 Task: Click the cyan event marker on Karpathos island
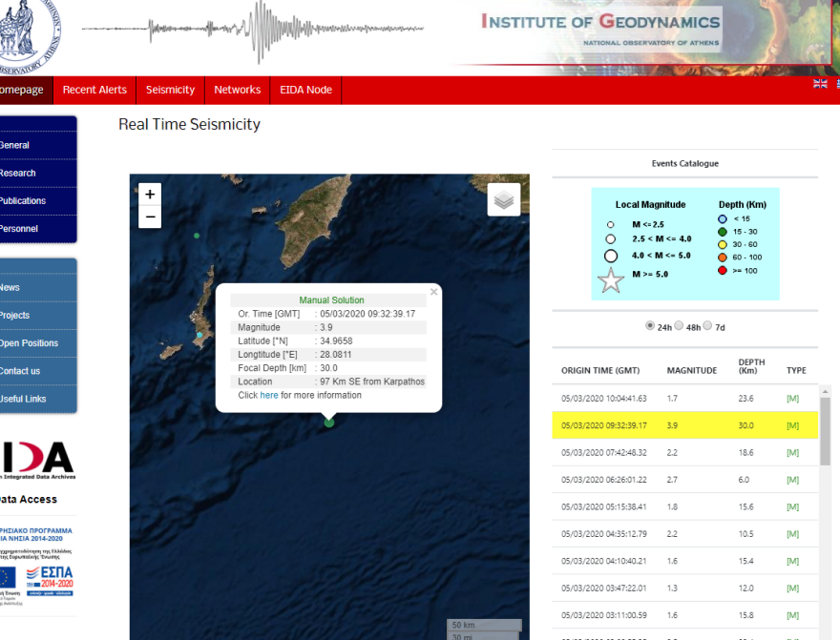[199, 336]
